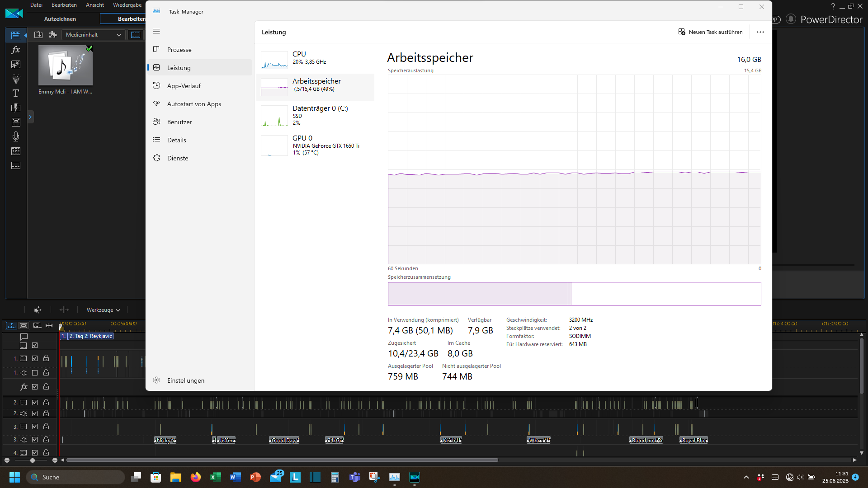Click the import media folder icon
Viewport: 868px width, 488px height.
[38, 35]
